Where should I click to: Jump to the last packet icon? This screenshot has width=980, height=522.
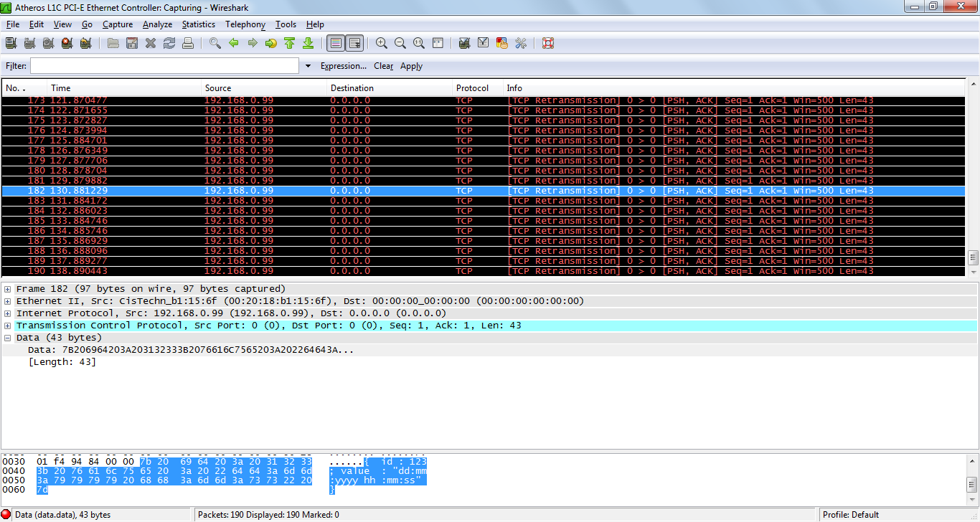[308, 43]
